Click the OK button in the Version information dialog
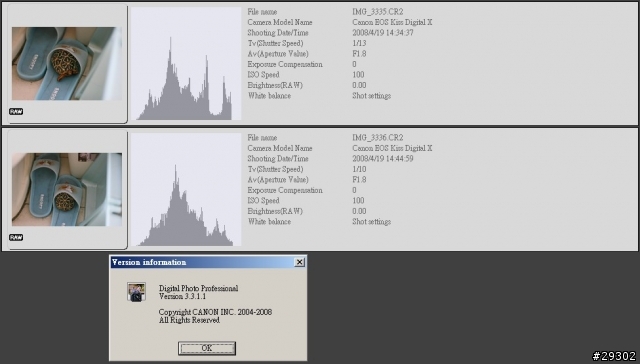 pos(207,348)
